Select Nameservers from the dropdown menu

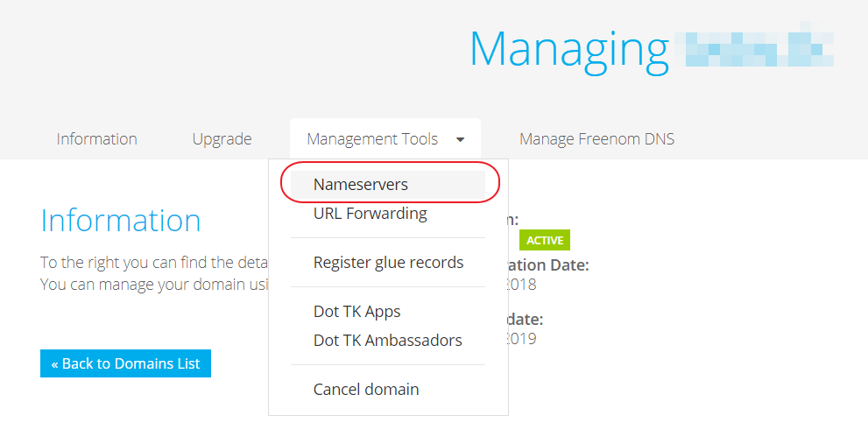(361, 185)
